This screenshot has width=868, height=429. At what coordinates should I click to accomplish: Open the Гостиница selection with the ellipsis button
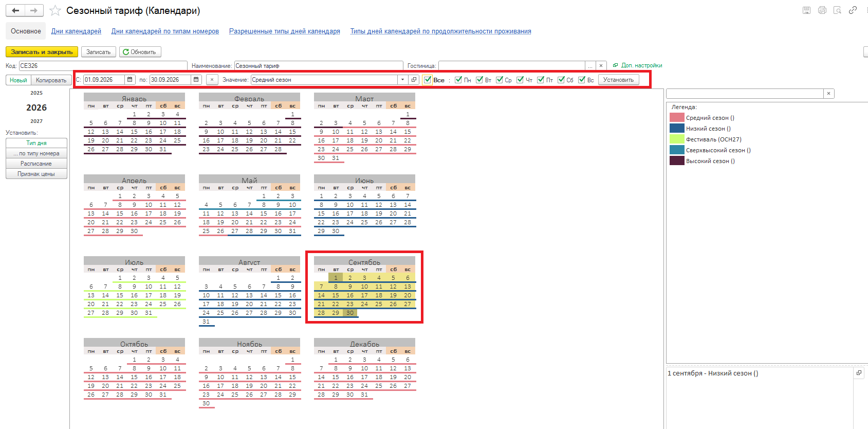590,66
